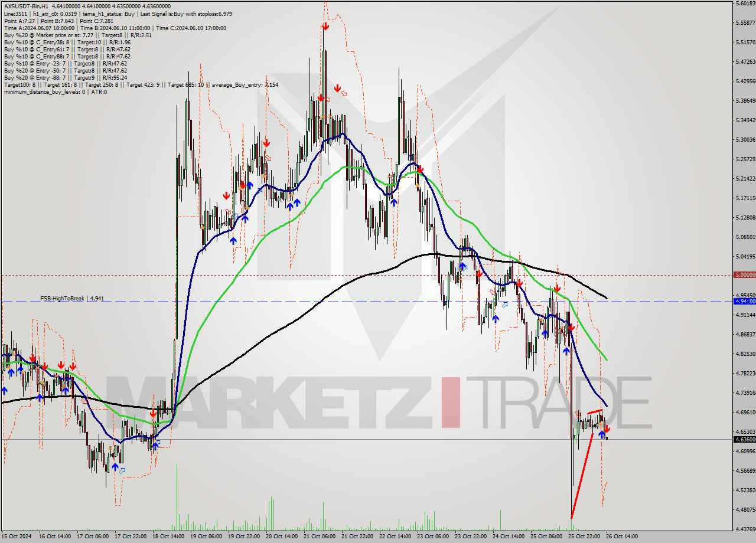756x543 pixels.
Task: Click the 4.56689 price axis label
Action: [x=745, y=471]
